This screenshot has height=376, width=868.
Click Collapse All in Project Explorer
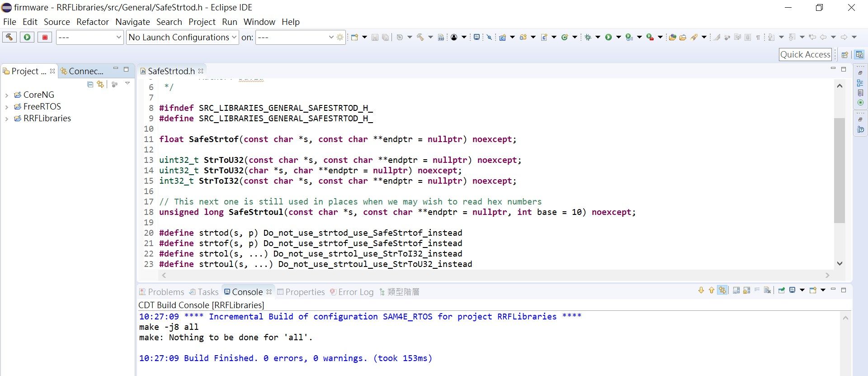[90, 84]
